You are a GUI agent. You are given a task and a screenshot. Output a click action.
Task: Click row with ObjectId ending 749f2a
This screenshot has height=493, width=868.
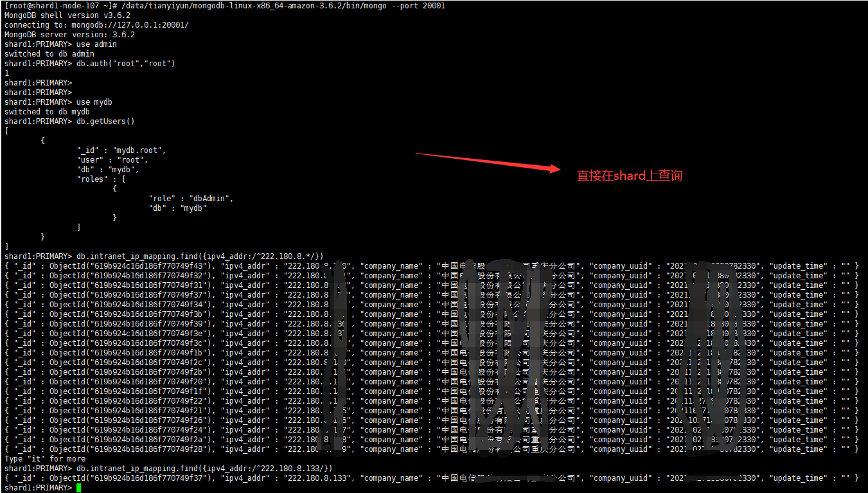click(431, 440)
